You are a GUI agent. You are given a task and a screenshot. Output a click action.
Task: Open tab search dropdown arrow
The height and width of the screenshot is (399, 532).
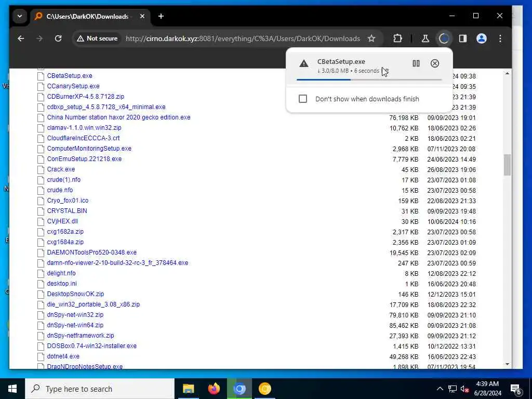20,16
